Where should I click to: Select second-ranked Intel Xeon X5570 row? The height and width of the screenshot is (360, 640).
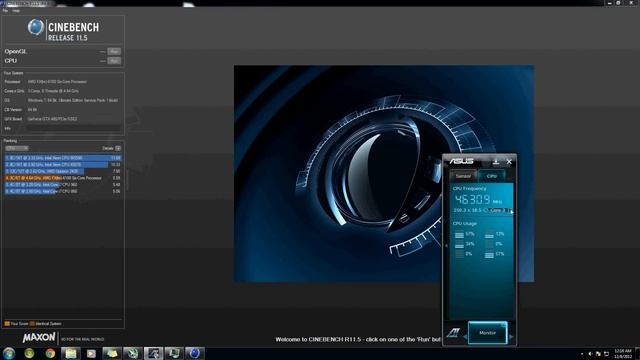[x=63, y=164]
